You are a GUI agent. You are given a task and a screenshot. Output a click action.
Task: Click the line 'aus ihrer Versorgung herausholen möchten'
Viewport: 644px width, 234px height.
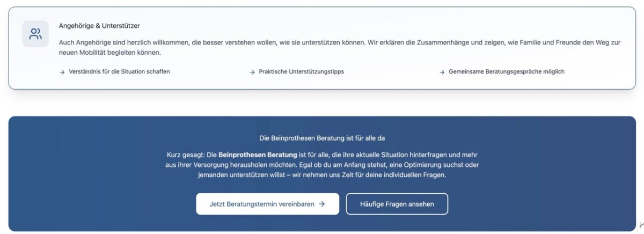pos(236,165)
